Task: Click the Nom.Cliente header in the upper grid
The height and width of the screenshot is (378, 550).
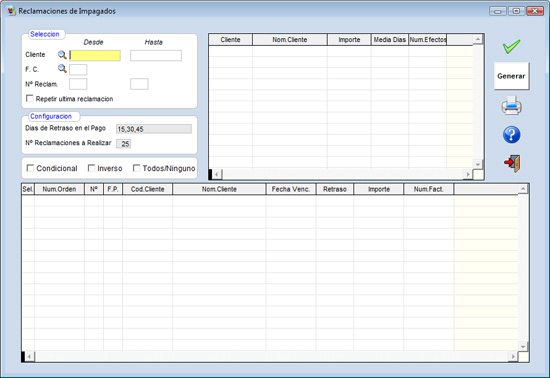Action: [290, 40]
